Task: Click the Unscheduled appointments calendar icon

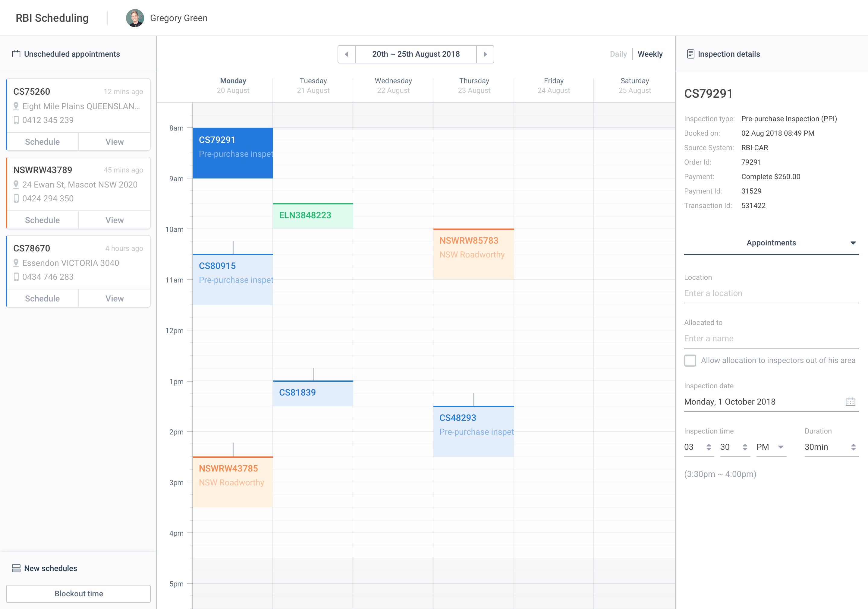Action: coord(16,54)
